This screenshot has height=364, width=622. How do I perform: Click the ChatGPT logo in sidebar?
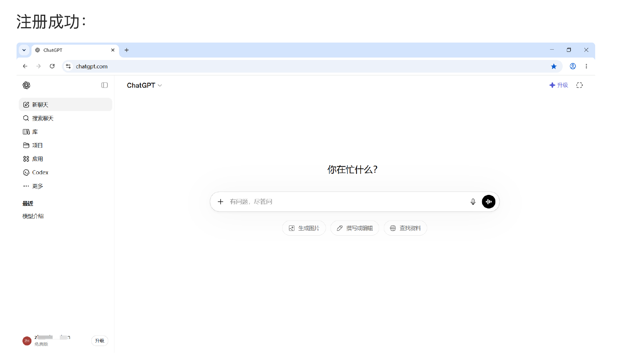point(26,85)
